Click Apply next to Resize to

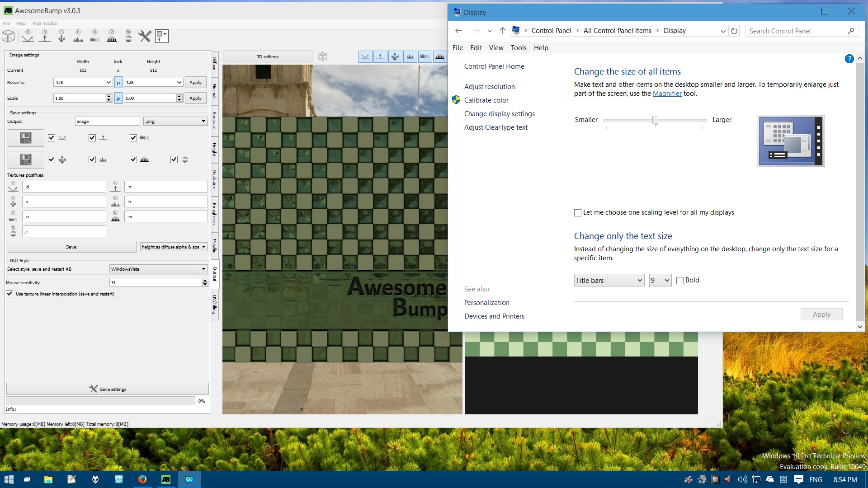tap(195, 82)
